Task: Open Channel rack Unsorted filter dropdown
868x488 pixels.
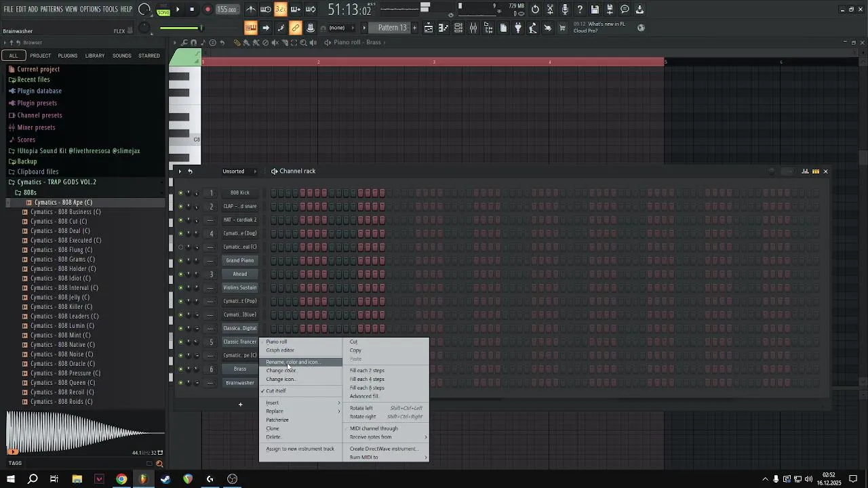Action: [239, 171]
